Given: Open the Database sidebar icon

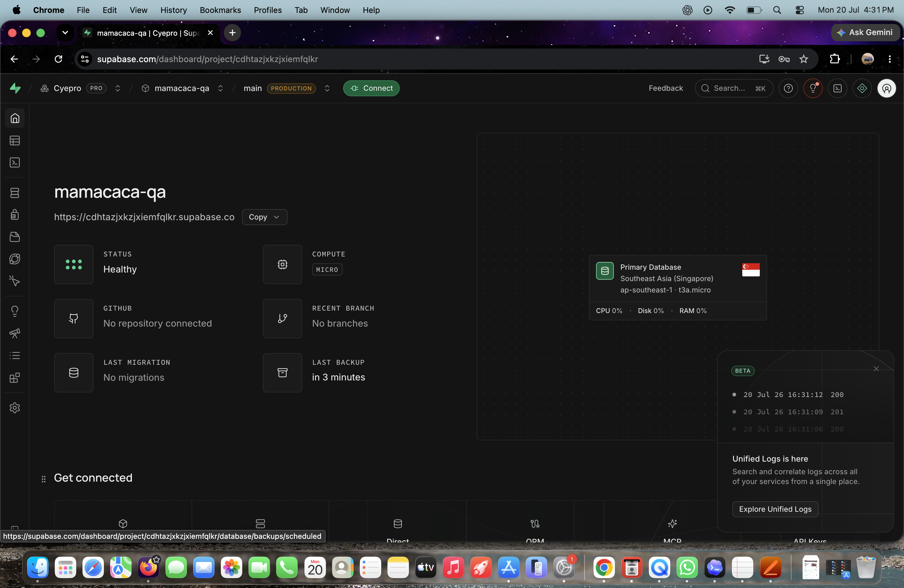Looking at the screenshot, I should click(x=15, y=193).
